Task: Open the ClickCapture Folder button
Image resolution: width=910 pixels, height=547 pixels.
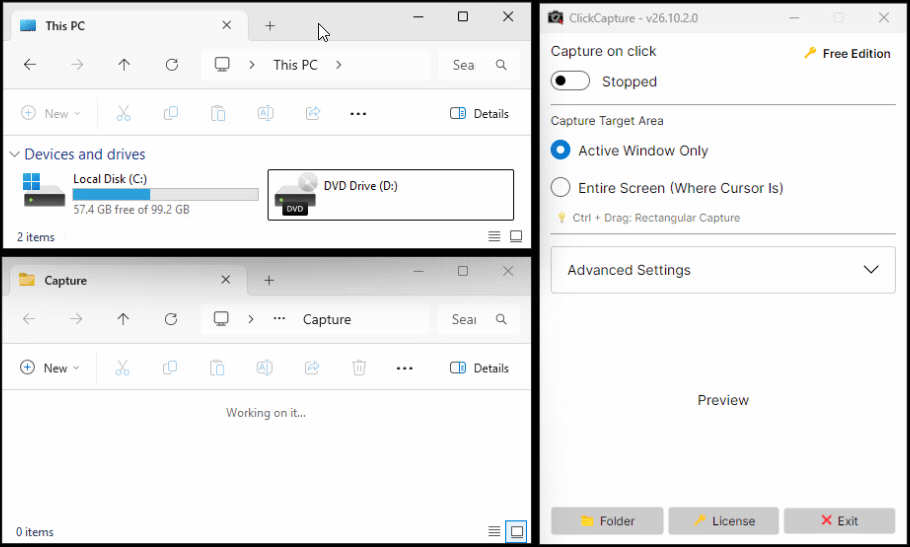Action: point(607,520)
